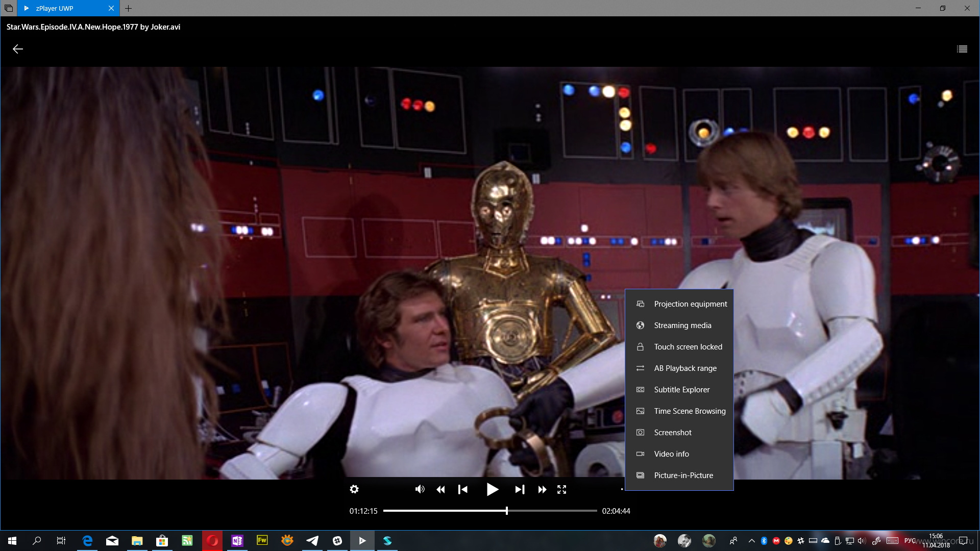Skip to previous track
Viewport: 980px width, 551px height.
coord(463,490)
